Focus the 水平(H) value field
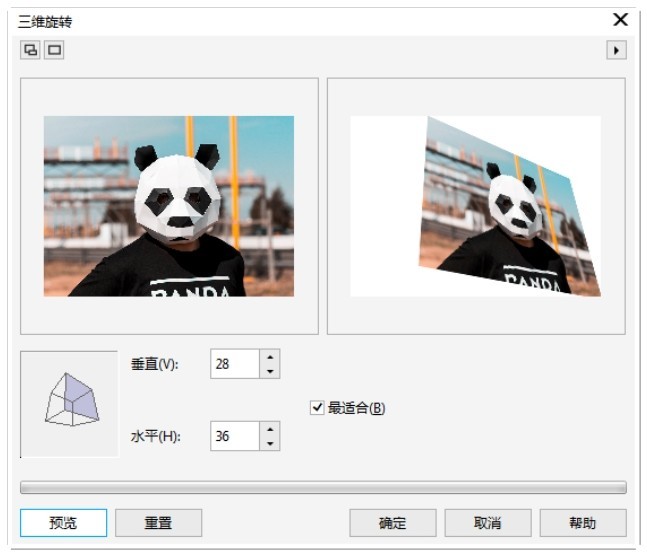The height and width of the screenshot is (556, 647). click(x=235, y=436)
